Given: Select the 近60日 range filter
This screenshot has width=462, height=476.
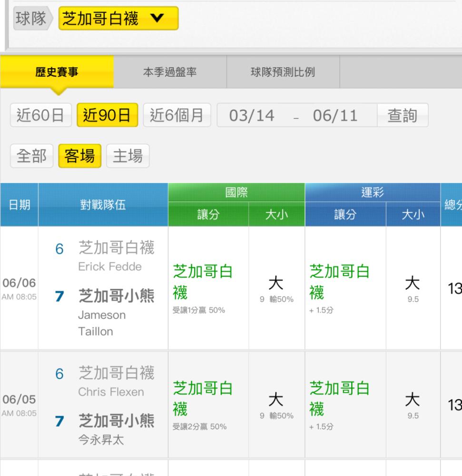Looking at the screenshot, I should 40,115.
